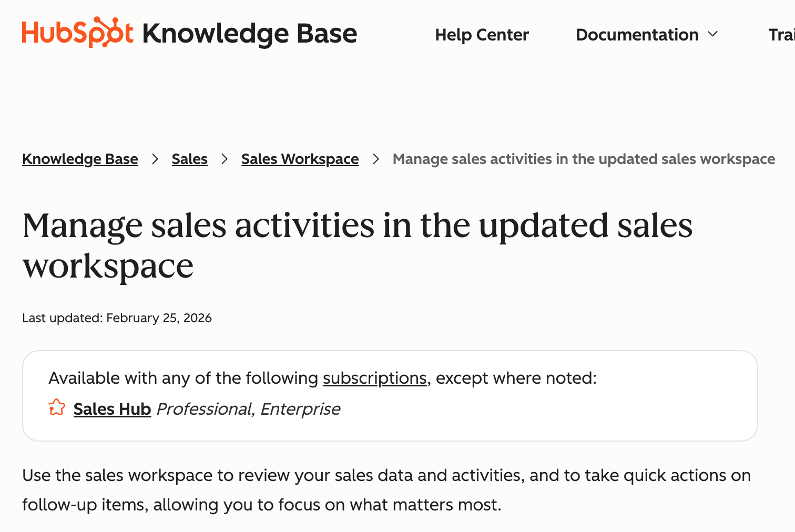
Task: Open the Help Center nav item
Action: pyautogui.click(x=482, y=35)
